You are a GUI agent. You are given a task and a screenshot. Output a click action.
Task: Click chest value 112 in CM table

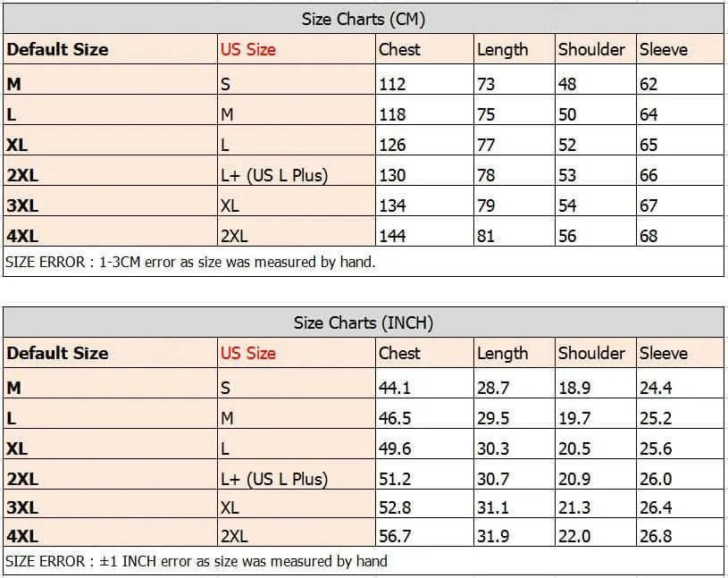tap(392, 84)
